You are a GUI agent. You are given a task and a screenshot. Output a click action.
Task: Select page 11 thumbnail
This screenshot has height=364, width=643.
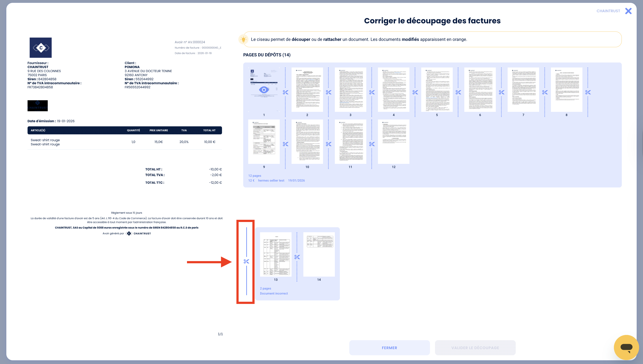[x=350, y=142]
